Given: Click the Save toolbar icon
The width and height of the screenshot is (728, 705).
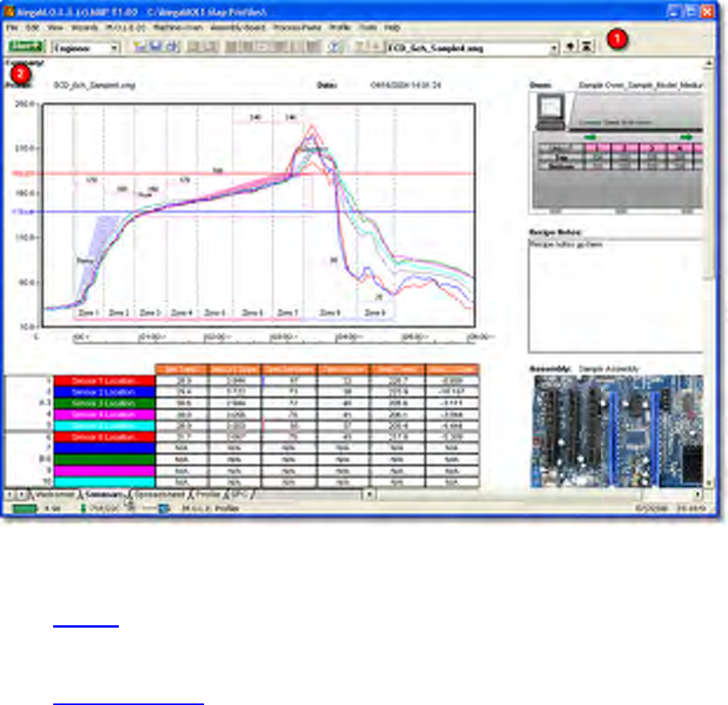Looking at the screenshot, I should point(156,47).
